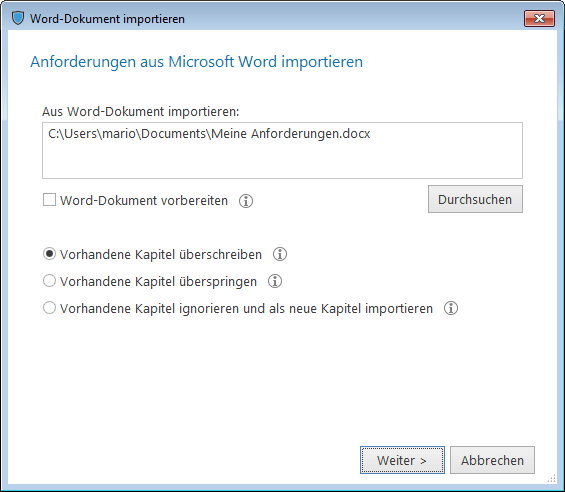
Task: Click info icon next to Kapitel überspringen
Action: pos(275,281)
